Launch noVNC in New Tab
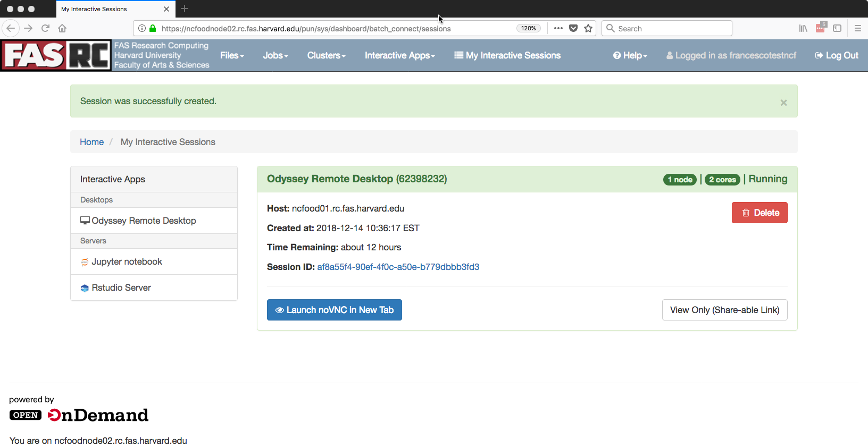868x447 pixels. tap(334, 310)
